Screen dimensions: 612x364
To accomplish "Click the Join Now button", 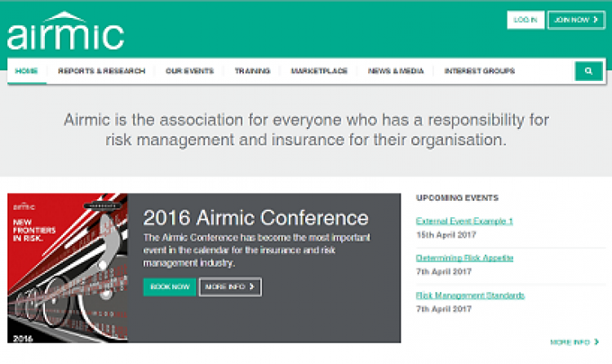I will [576, 20].
